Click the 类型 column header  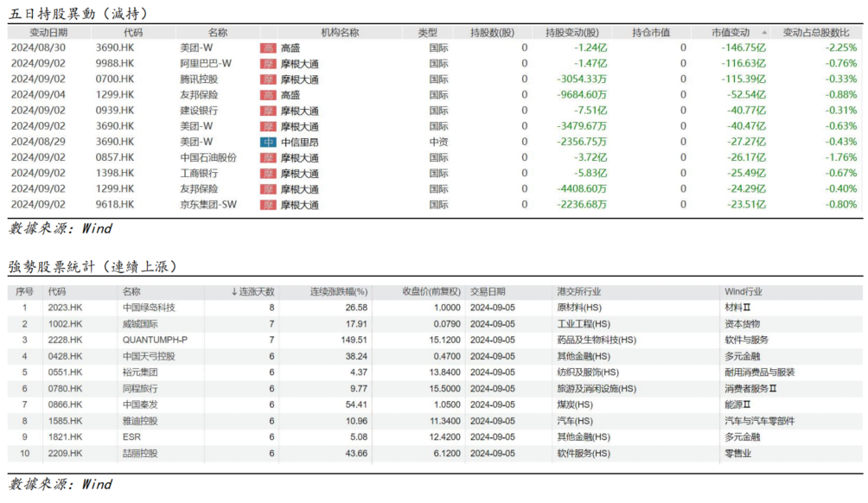pos(427,33)
